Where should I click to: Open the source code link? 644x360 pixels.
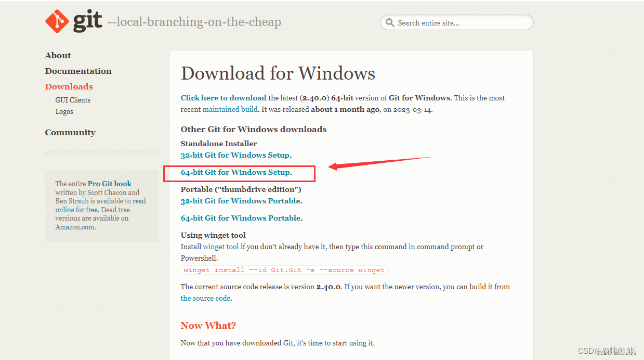tap(205, 298)
